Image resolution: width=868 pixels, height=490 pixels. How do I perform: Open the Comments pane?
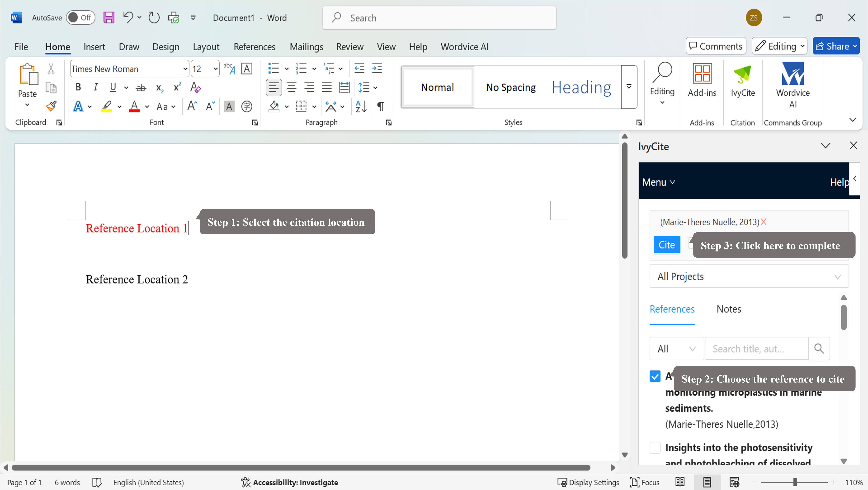tap(716, 46)
